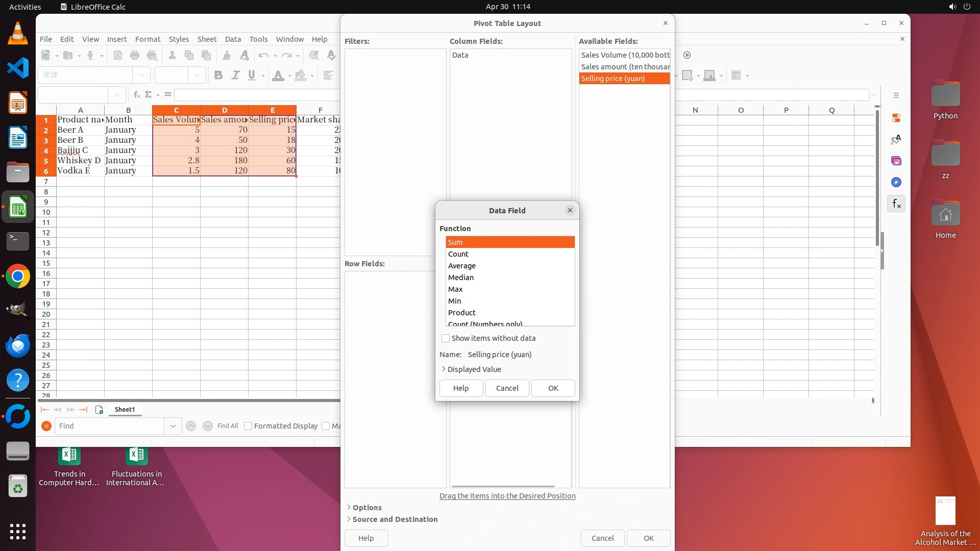The image size is (980, 551).
Task: Click the Clone Formatting paintbrush icon
Action: click(227, 56)
